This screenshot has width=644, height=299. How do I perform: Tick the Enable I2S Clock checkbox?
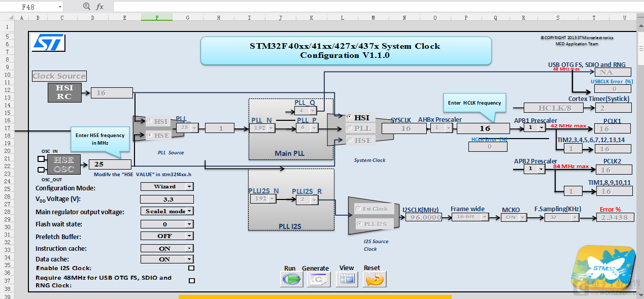coord(191,268)
